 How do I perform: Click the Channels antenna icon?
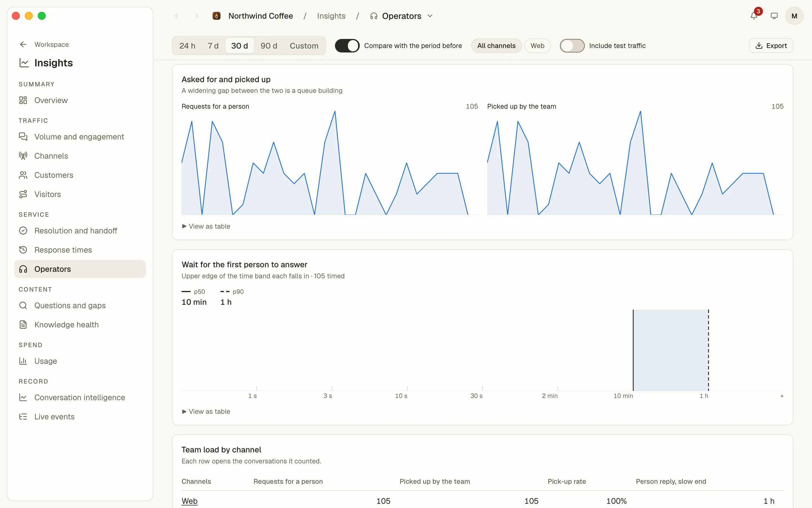pyautogui.click(x=23, y=156)
